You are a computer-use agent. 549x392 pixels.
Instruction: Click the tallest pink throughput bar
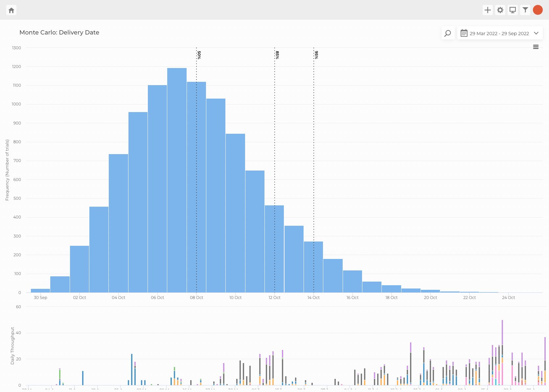click(x=502, y=373)
